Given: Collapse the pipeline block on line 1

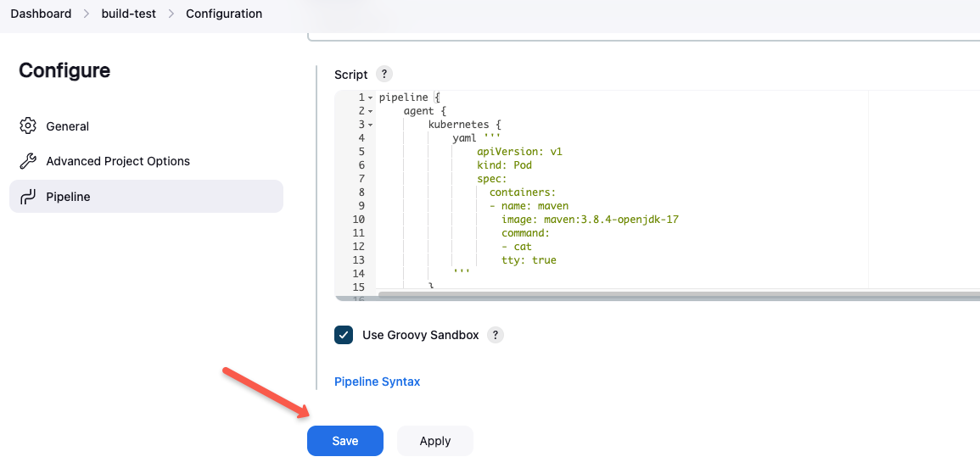Looking at the screenshot, I should click(371, 98).
